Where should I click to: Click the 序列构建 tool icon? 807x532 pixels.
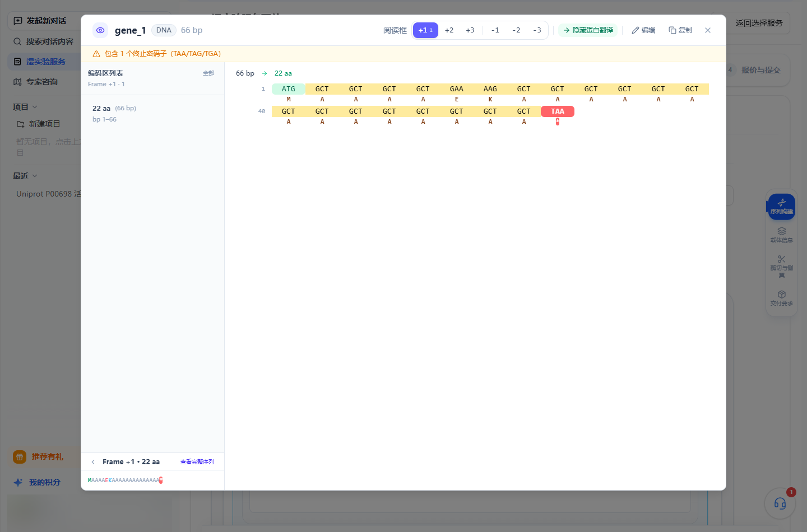point(782,207)
